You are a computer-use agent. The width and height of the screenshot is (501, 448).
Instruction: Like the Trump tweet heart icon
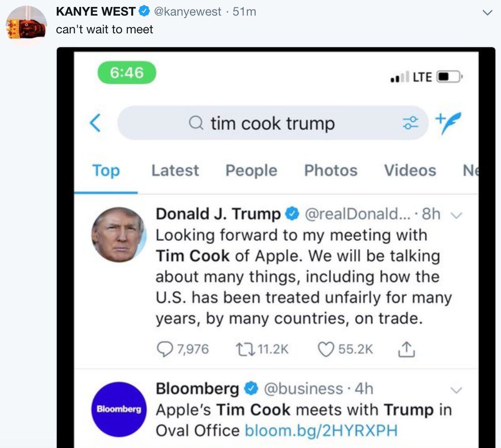(x=326, y=349)
